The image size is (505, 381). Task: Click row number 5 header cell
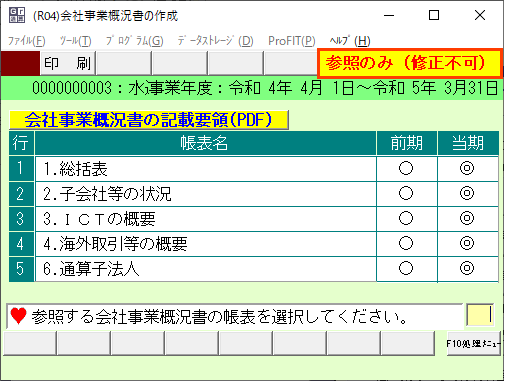[x=21, y=269]
